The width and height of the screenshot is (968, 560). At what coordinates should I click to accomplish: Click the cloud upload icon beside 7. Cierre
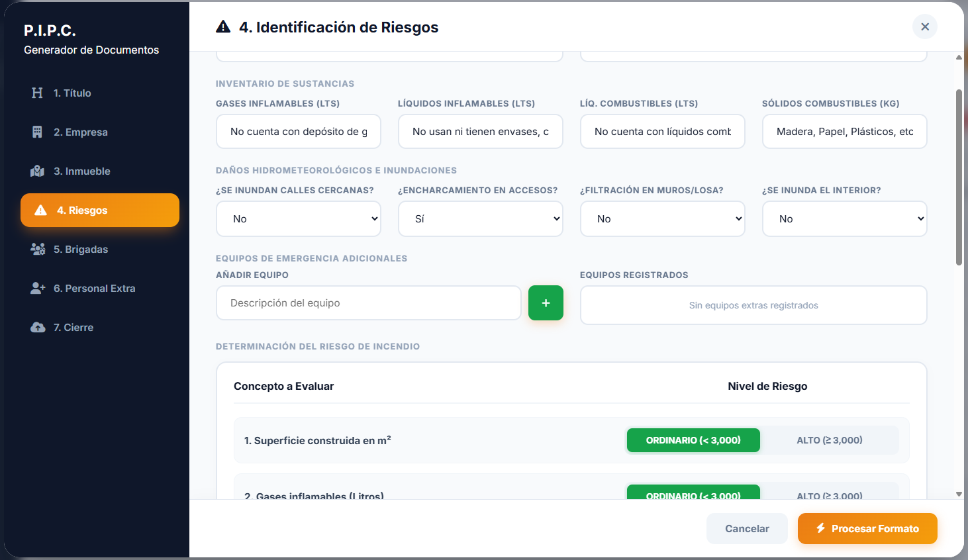[38, 327]
